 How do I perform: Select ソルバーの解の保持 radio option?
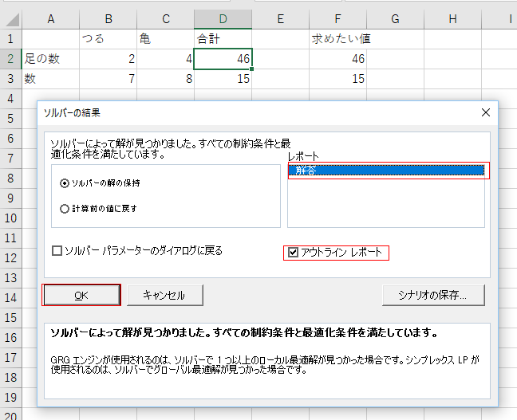(65, 183)
